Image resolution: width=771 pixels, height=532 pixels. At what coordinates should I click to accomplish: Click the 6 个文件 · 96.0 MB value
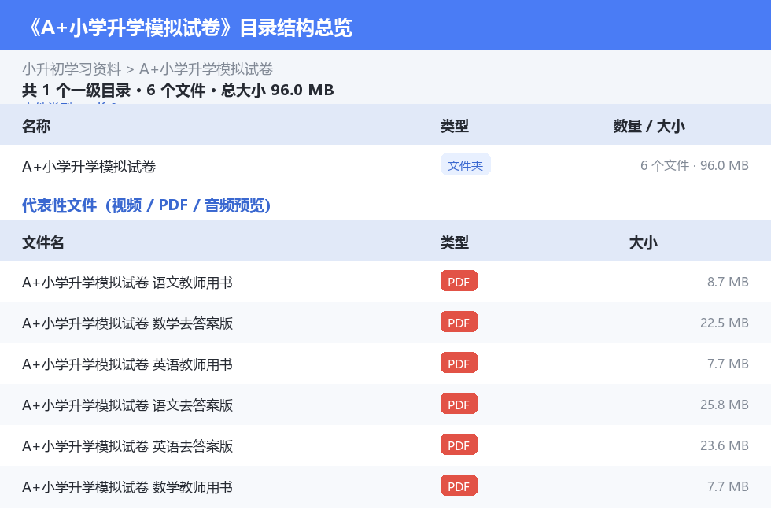(x=694, y=166)
